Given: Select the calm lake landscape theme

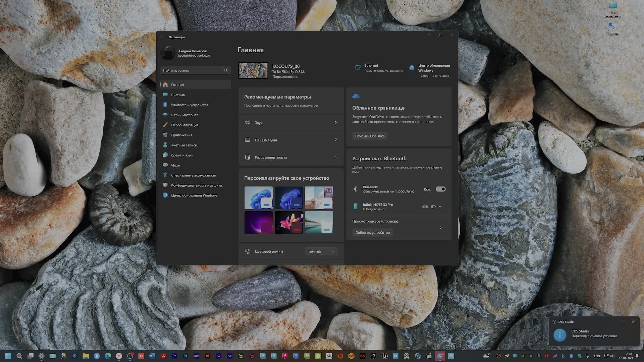Looking at the screenshot, I should (319, 222).
